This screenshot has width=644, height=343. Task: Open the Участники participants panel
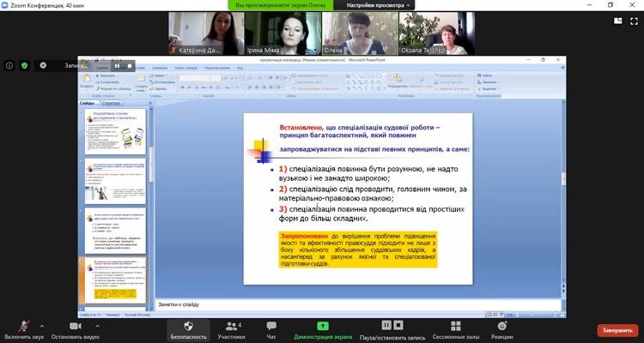coord(230,328)
